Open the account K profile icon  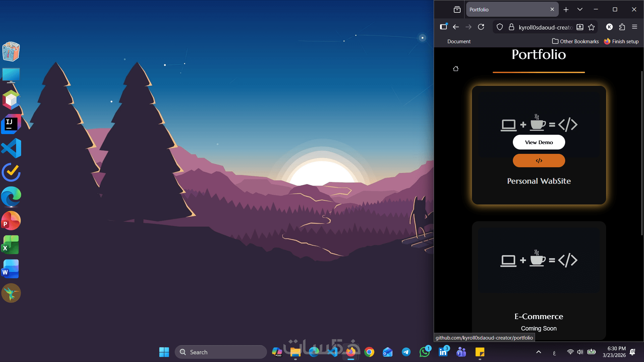609,27
